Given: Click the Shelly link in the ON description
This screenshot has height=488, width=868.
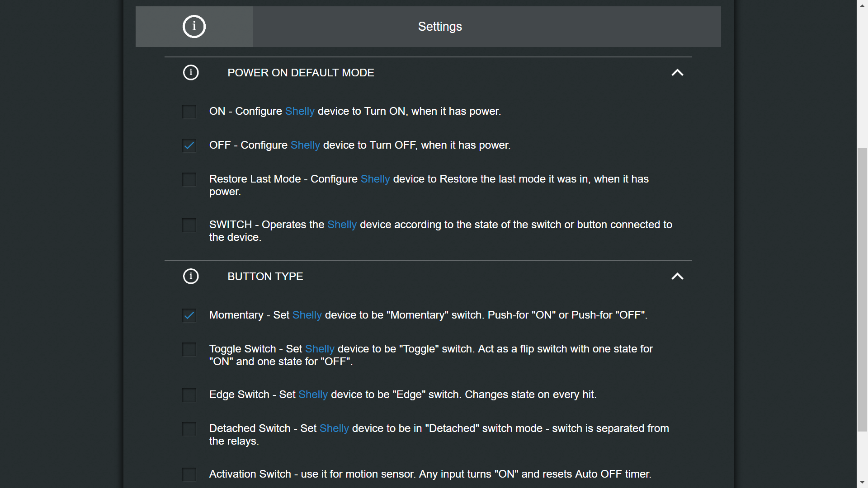Looking at the screenshot, I should click(300, 112).
